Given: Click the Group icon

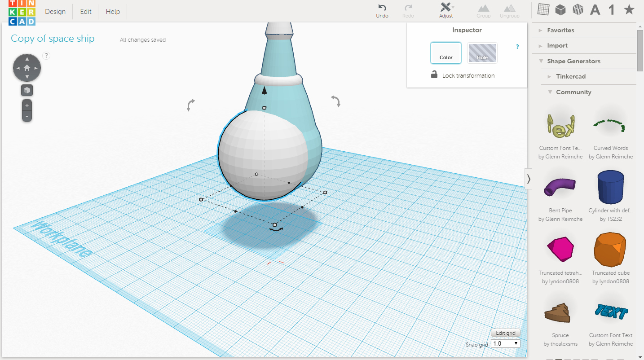Looking at the screenshot, I should (x=483, y=11).
